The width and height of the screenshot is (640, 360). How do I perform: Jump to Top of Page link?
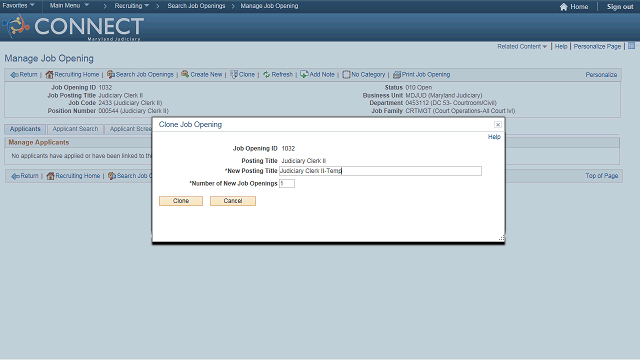click(x=602, y=176)
